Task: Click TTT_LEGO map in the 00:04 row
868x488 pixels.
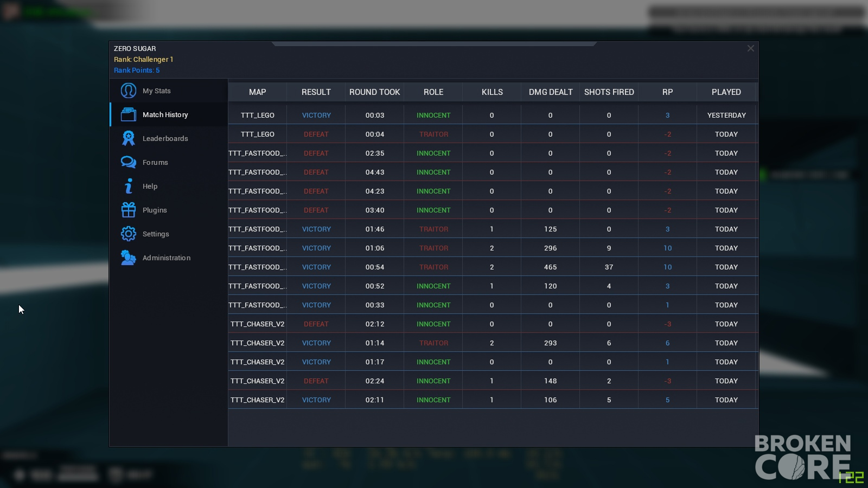Action: click(x=258, y=134)
